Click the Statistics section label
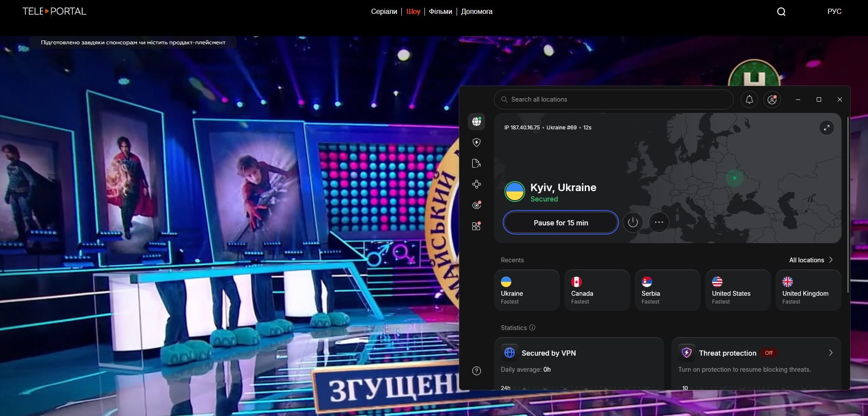 [514, 328]
